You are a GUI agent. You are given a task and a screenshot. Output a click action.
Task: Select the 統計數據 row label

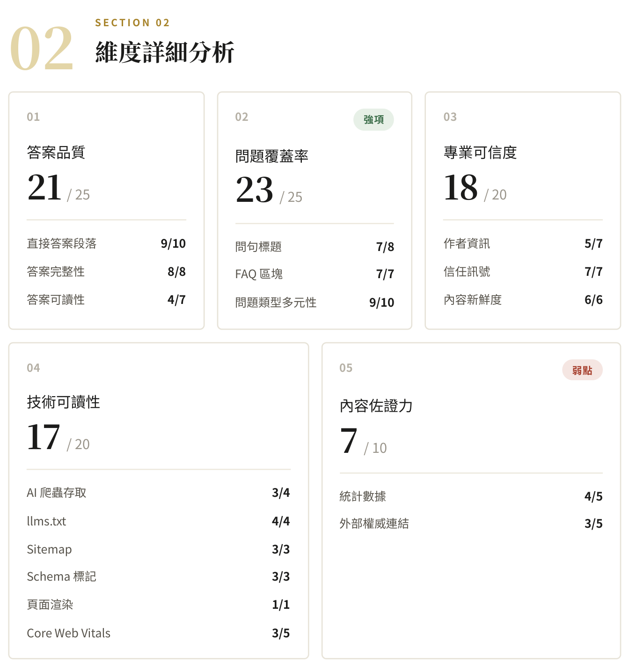point(363,496)
